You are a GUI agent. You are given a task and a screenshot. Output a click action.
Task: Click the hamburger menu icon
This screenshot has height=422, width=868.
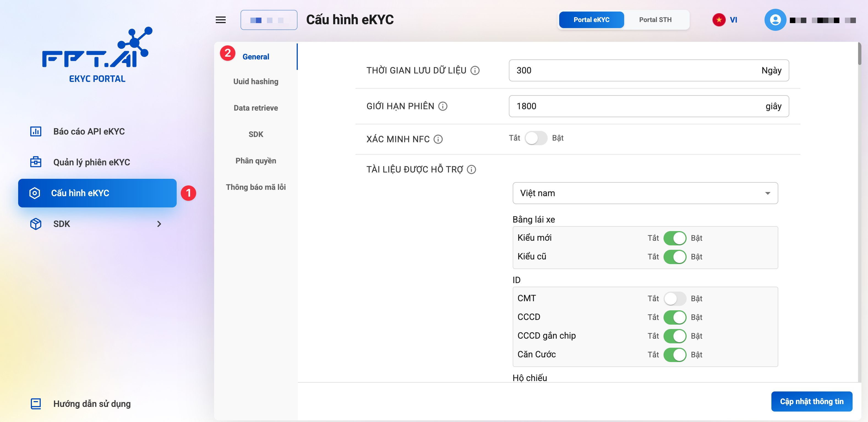click(220, 20)
